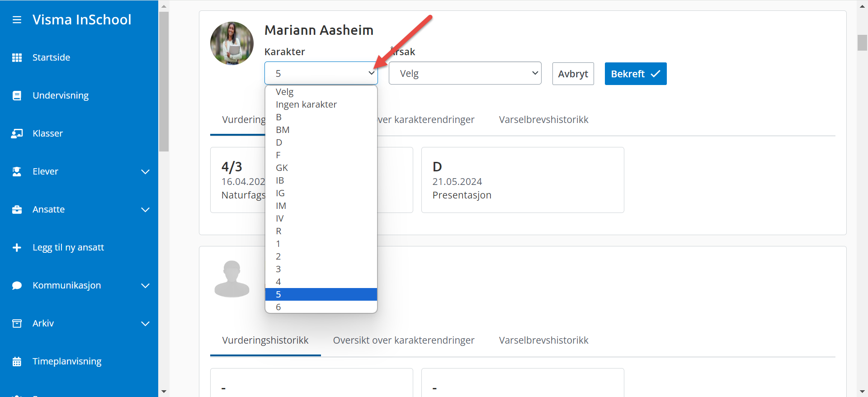Open the hamburger menu icon

pyautogui.click(x=17, y=20)
